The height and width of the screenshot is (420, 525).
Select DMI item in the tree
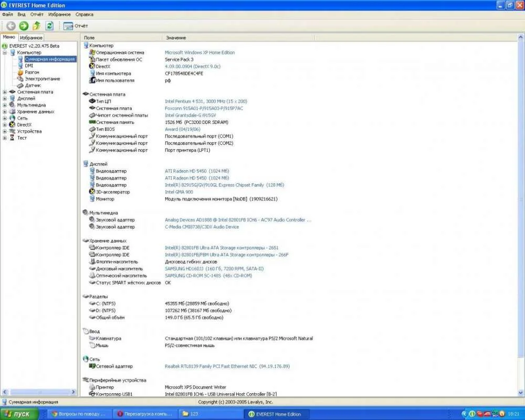click(29, 66)
